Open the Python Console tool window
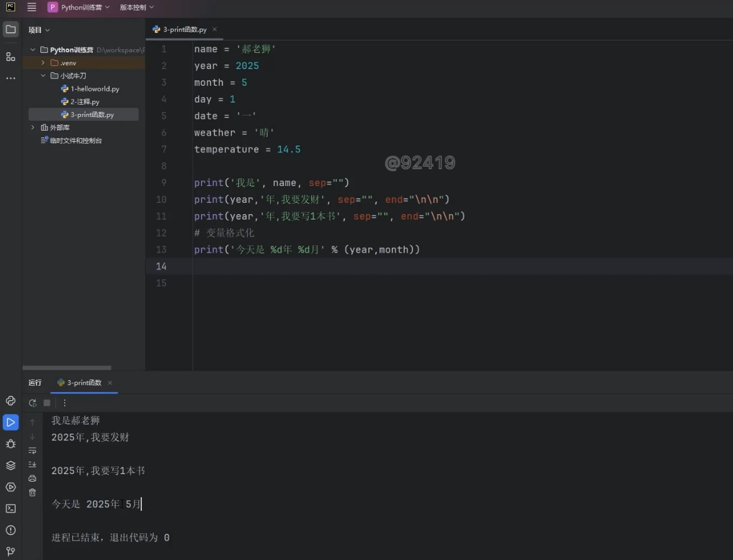733x560 pixels. point(11,401)
